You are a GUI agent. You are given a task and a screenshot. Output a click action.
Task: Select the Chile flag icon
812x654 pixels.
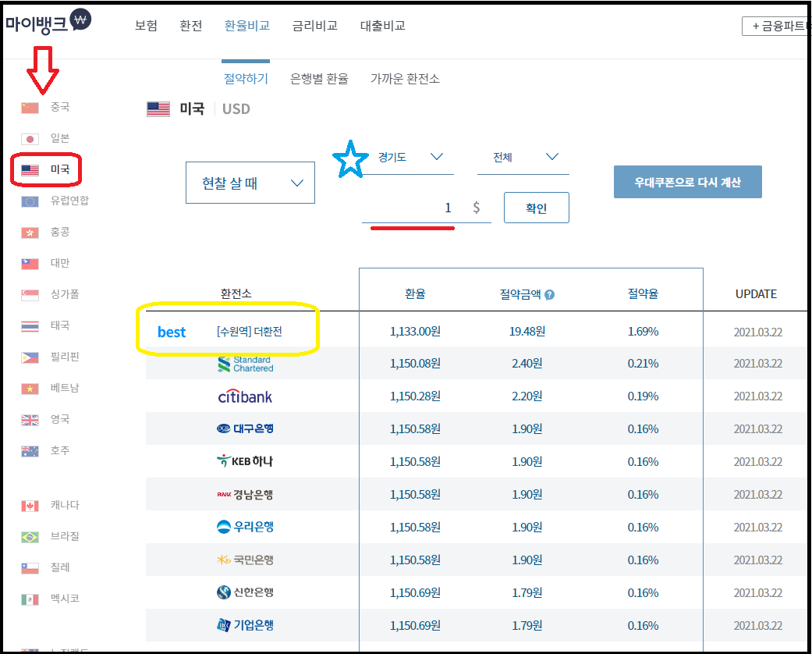click(30, 568)
